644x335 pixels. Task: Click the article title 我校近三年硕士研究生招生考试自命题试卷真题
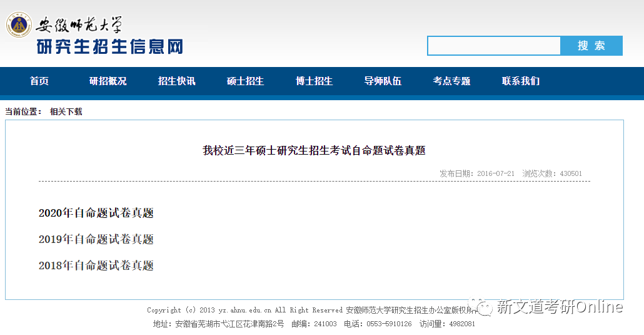coord(314,150)
